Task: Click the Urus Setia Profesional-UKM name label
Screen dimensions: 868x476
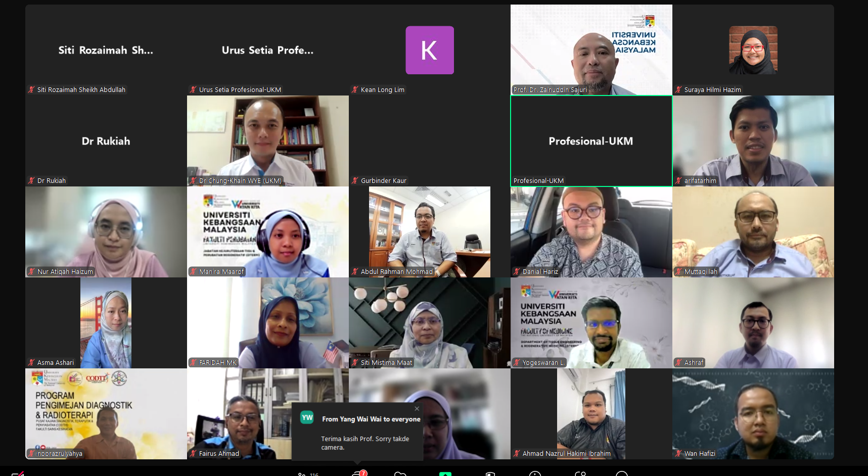Action: pyautogui.click(x=240, y=89)
